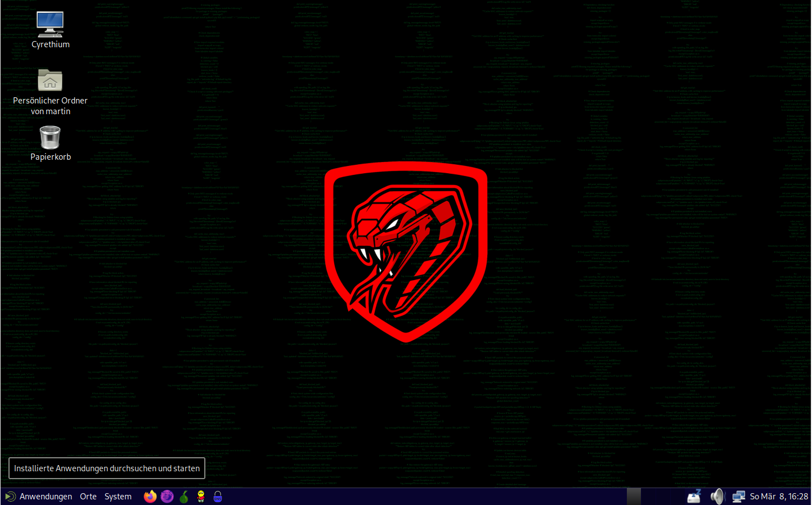The width and height of the screenshot is (812, 505).
Task: Open the Orte menu
Action: pyautogui.click(x=88, y=497)
